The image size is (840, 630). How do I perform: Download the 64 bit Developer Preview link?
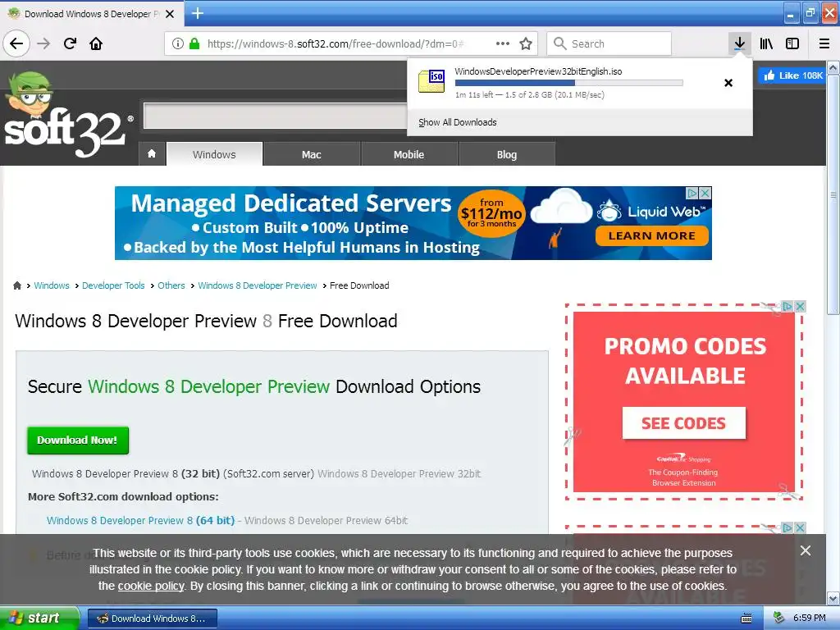(140, 520)
